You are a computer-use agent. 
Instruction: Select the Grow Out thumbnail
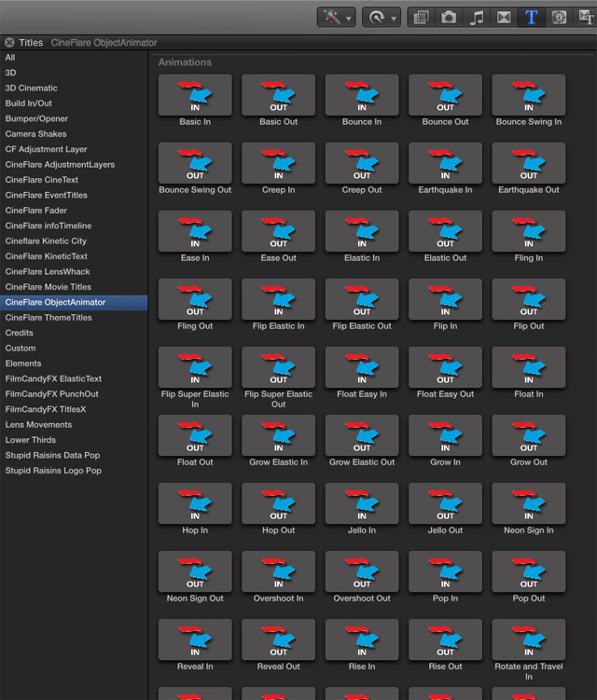tap(529, 435)
